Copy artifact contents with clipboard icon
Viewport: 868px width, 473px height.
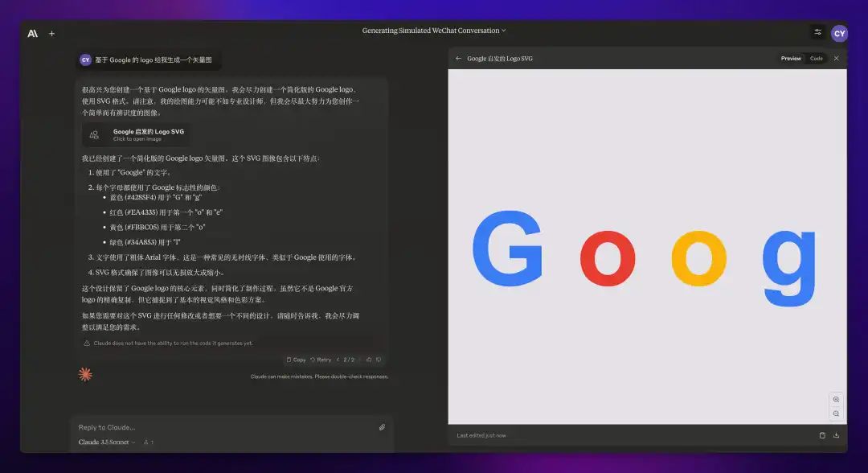[x=822, y=435]
